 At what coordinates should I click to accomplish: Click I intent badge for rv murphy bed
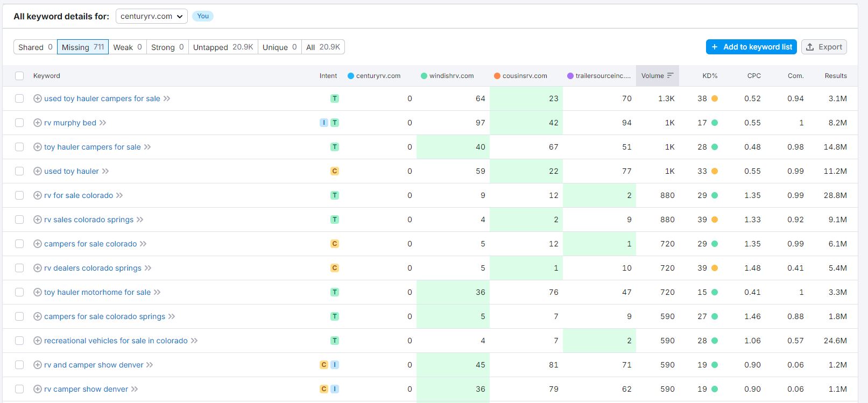[324, 123]
